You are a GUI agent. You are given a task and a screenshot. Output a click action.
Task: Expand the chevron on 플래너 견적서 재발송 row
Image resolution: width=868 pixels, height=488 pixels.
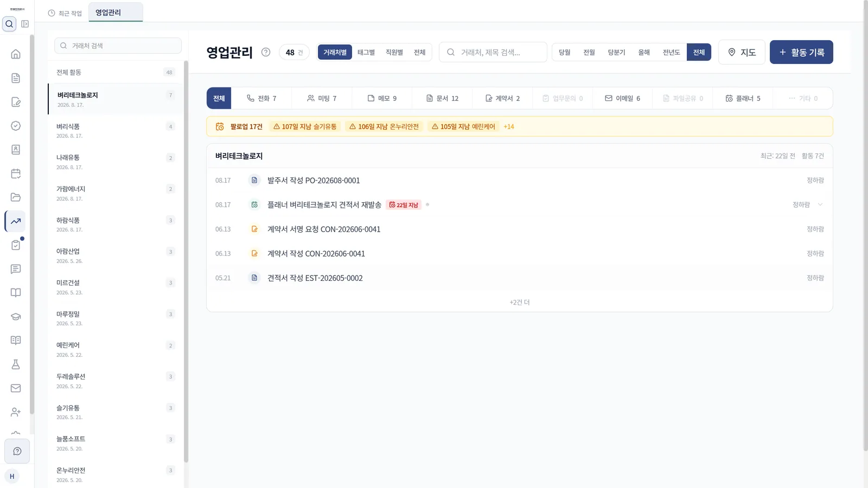pos(820,204)
